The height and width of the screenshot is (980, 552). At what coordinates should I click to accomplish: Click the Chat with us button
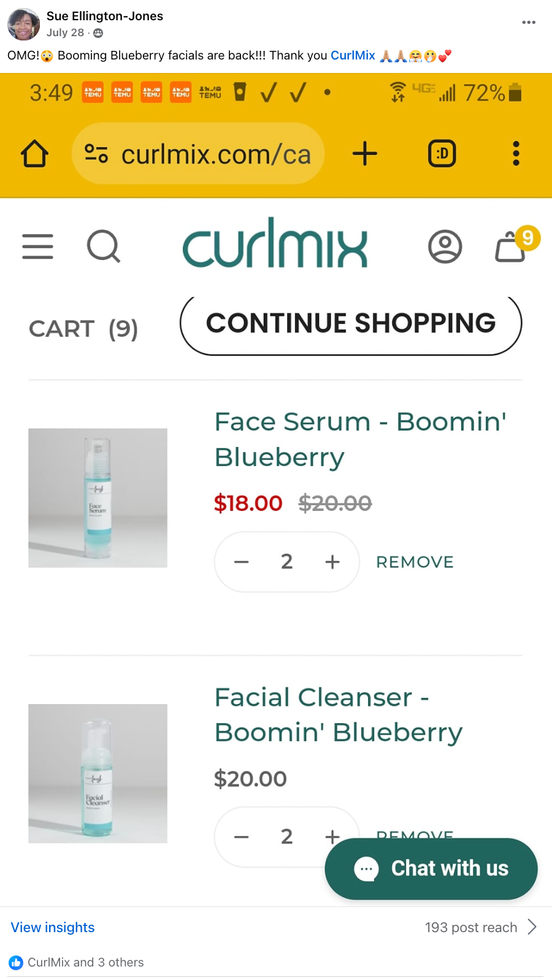431,868
